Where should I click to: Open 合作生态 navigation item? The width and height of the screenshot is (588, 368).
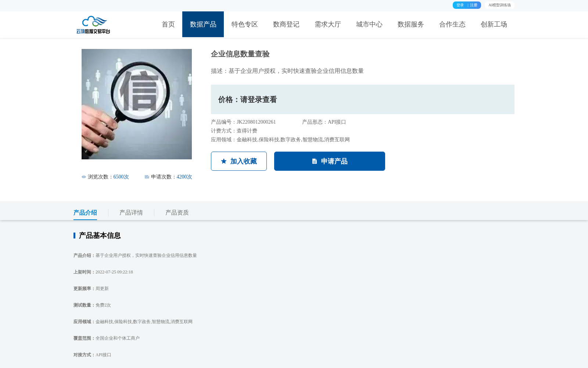452,24
